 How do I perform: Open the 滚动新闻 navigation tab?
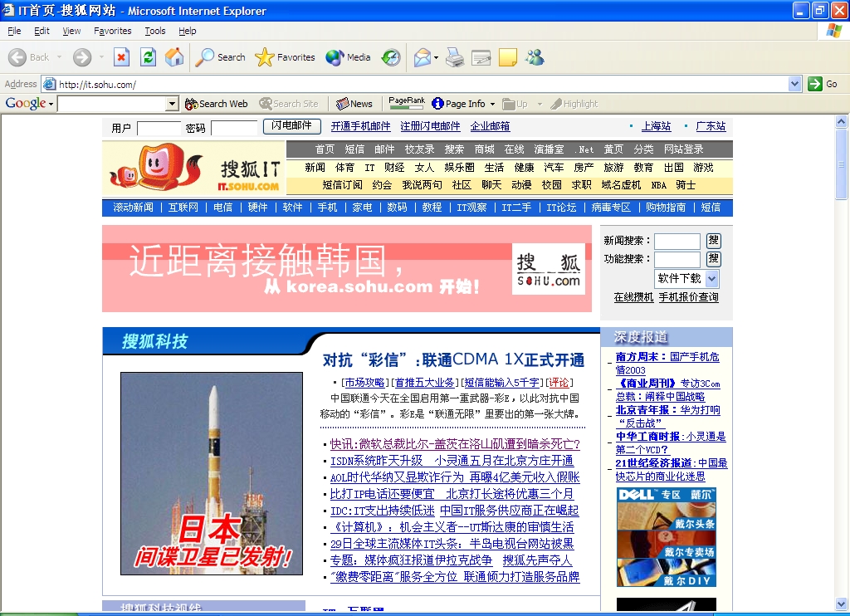133,208
